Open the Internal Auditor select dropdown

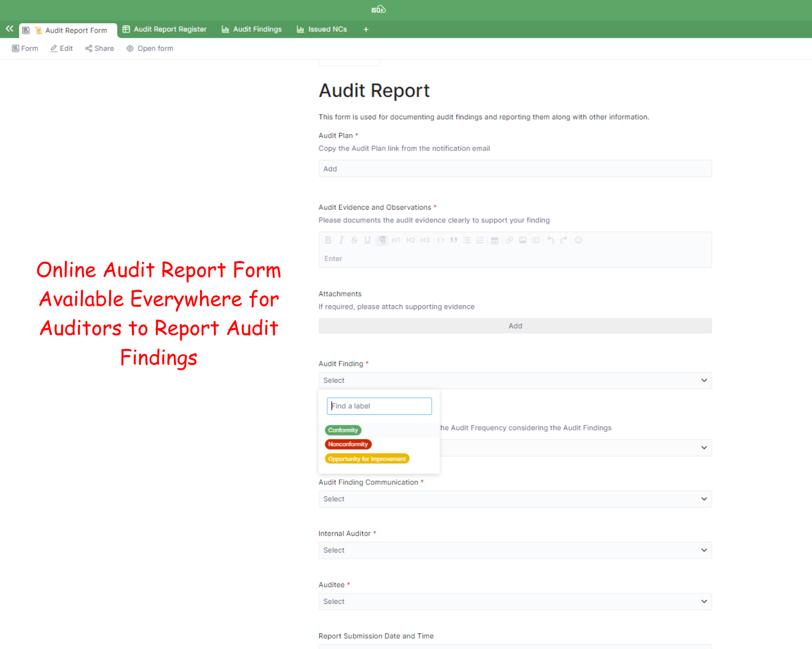pos(514,550)
